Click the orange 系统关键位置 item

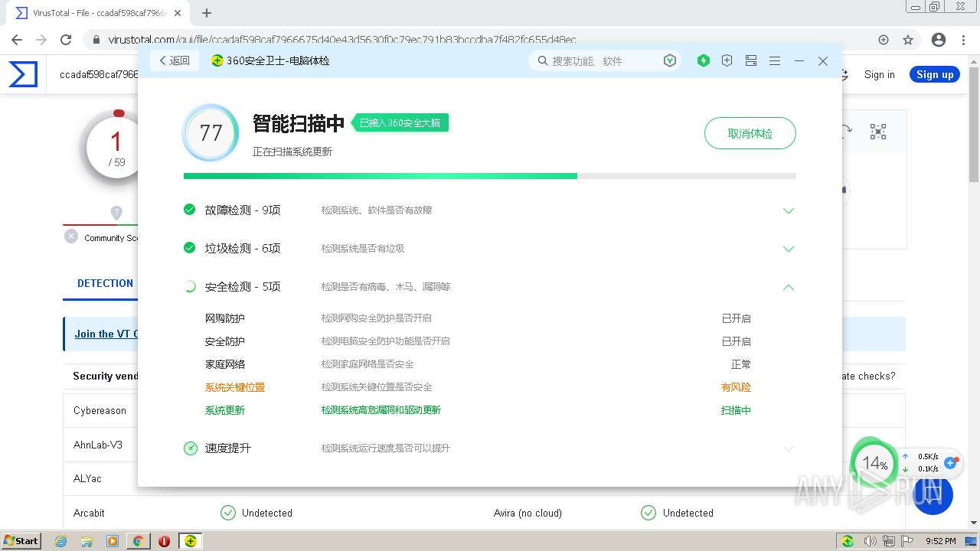pos(235,387)
